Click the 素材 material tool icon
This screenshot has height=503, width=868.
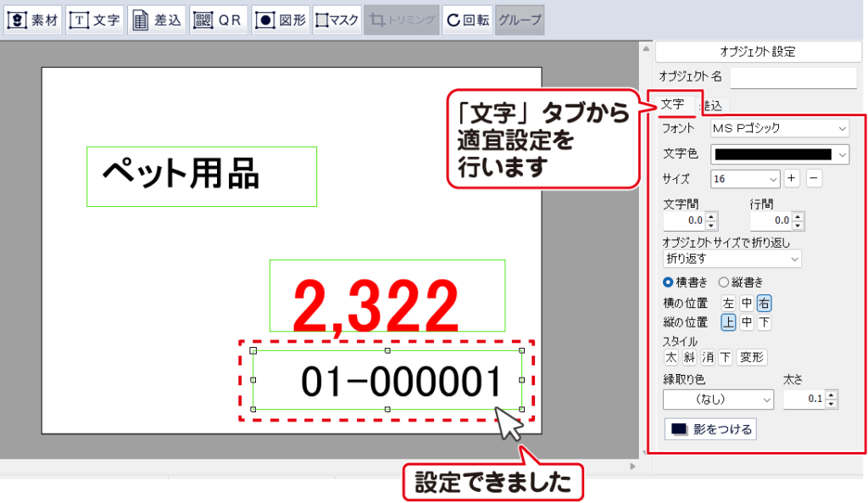(34, 20)
